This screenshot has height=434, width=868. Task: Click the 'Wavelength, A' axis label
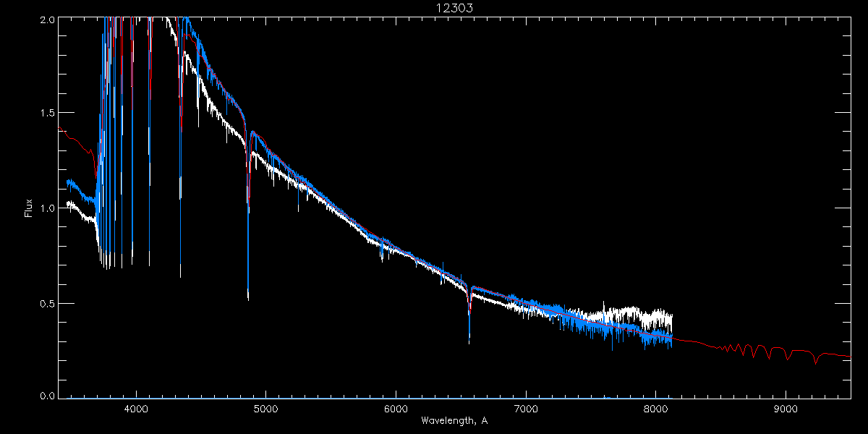[x=454, y=420]
